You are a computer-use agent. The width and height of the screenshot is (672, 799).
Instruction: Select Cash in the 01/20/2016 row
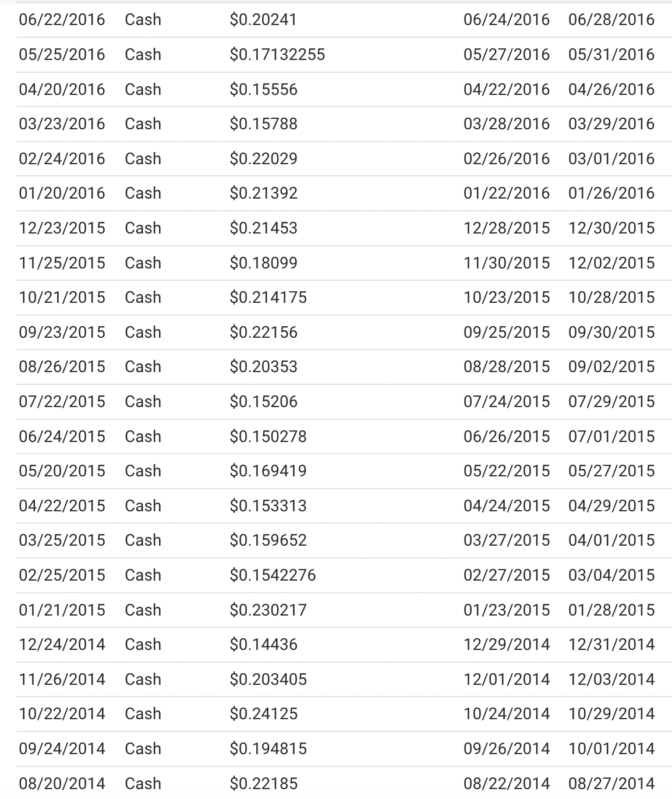143,193
